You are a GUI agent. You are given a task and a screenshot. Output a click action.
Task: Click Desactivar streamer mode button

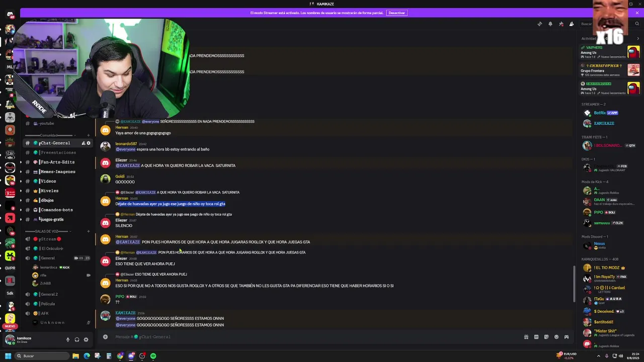[396, 13]
